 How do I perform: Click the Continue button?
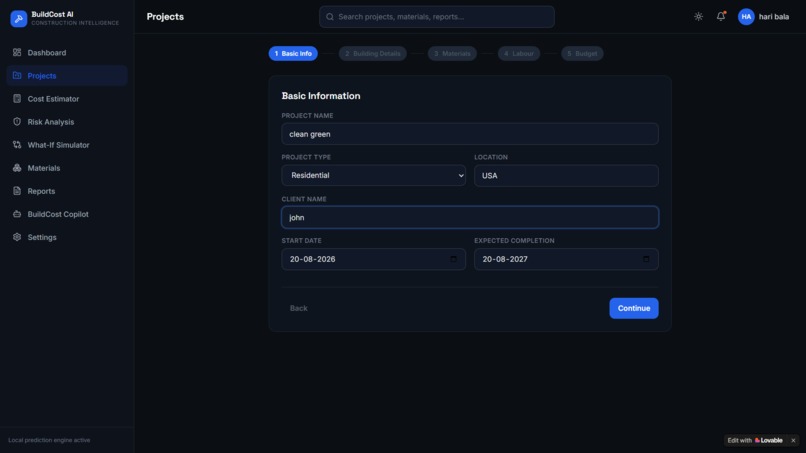634,308
